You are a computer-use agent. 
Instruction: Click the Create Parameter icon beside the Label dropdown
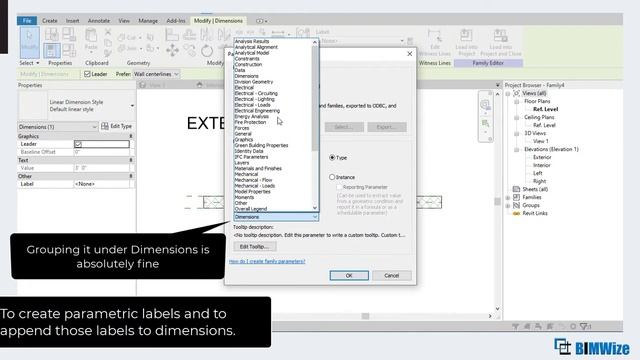pos(410,41)
